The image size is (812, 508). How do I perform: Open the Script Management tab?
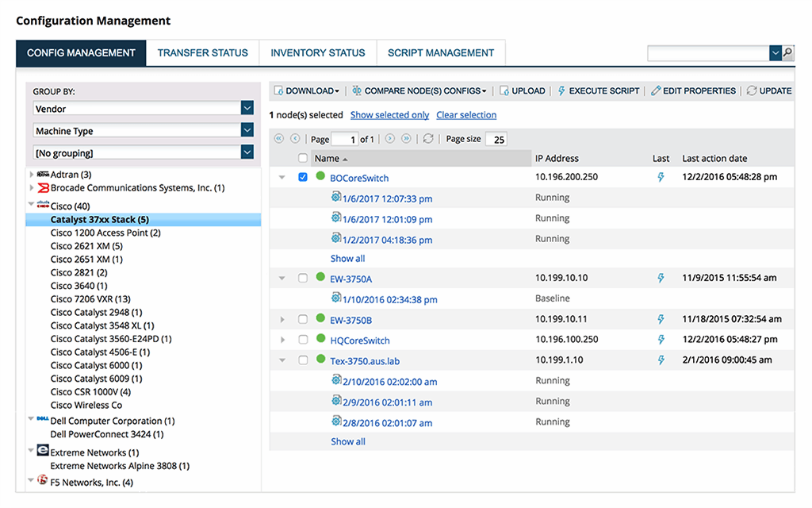pyautogui.click(x=441, y=52)
